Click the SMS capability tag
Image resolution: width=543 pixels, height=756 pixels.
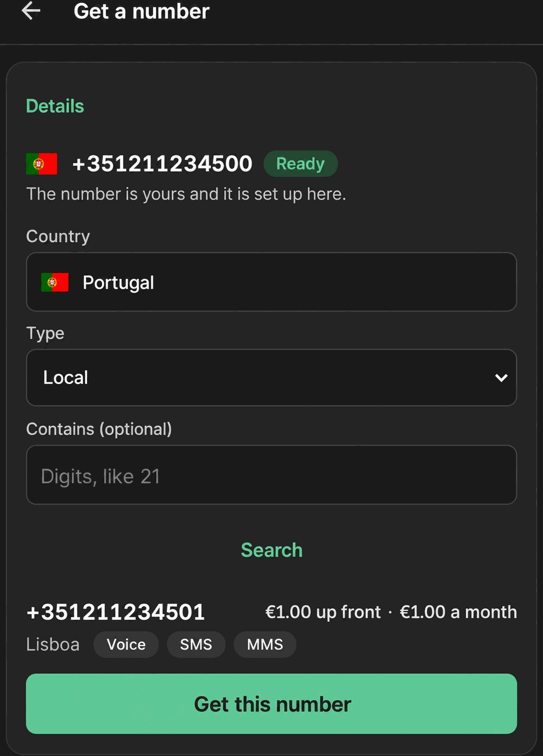pyautogui.click(x=196, y=644)
